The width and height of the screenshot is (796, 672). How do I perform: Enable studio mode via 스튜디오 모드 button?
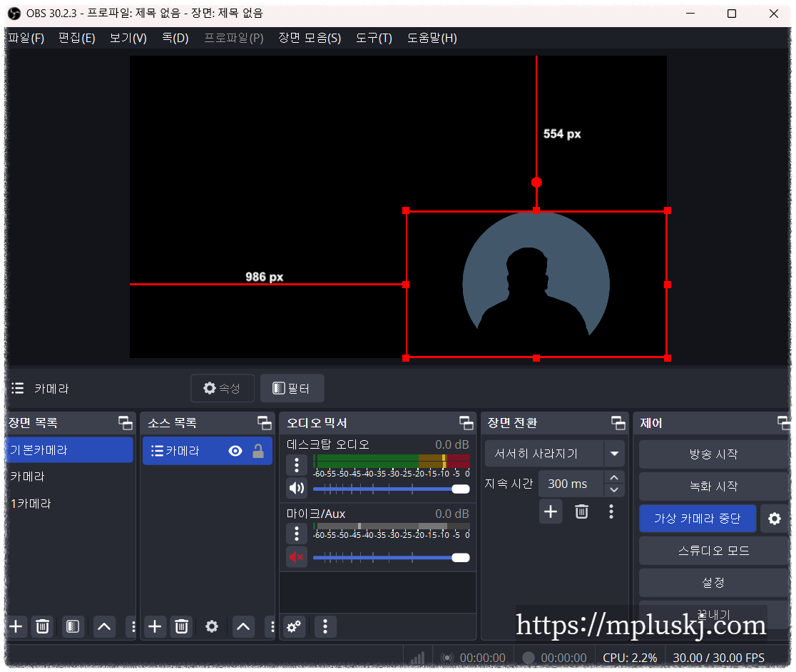pyautogui.click(x=713, y=550)
